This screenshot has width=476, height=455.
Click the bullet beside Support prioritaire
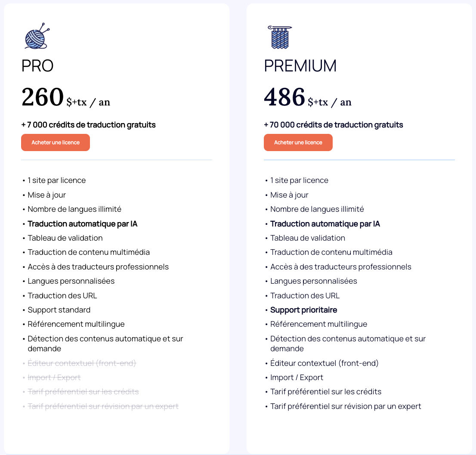(266, 310)
